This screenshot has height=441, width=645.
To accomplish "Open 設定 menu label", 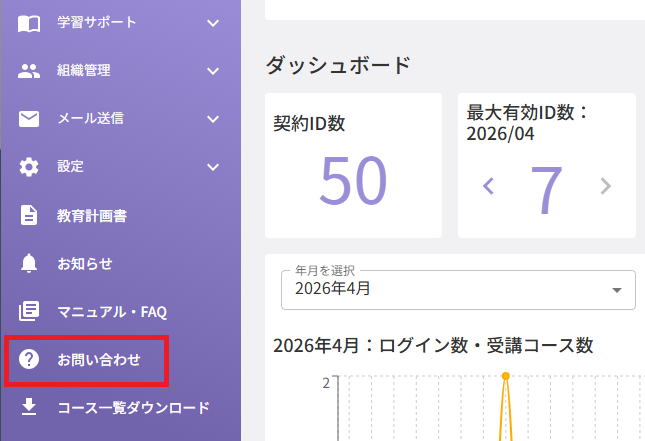I will click(x=70, y=167).
